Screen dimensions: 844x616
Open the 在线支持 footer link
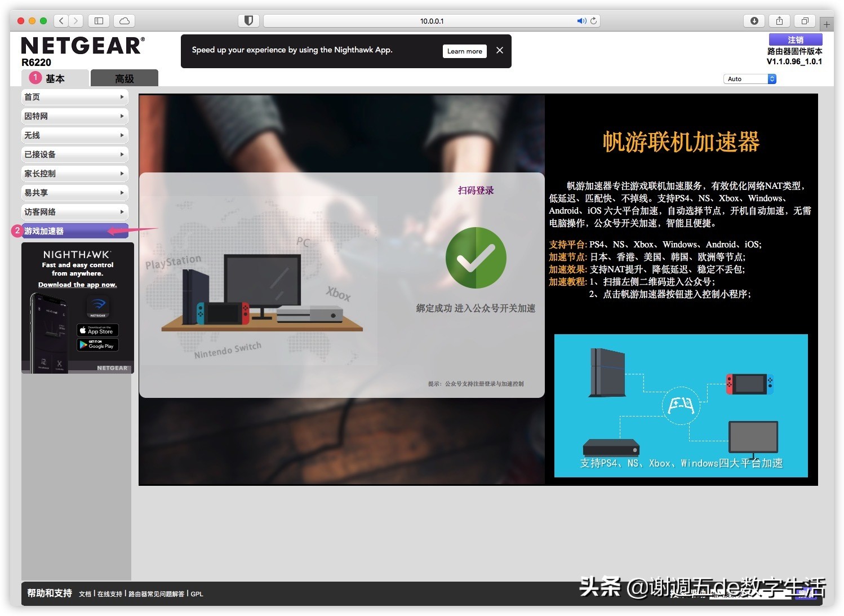coord(110,593)
